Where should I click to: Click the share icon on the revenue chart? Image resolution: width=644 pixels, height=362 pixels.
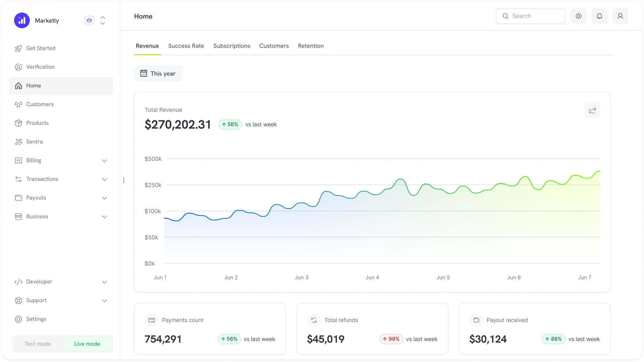click(592, 110)
